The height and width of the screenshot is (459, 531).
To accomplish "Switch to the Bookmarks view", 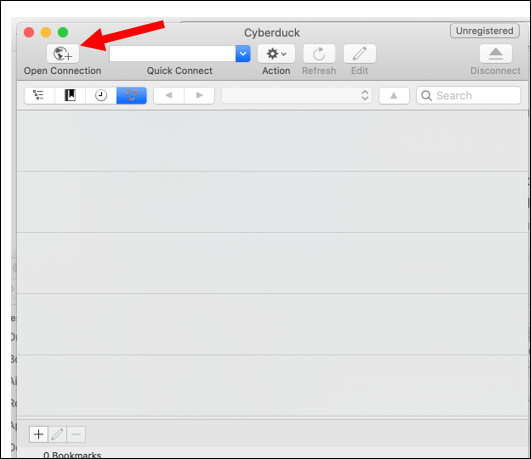I will [x=70, y=96].
